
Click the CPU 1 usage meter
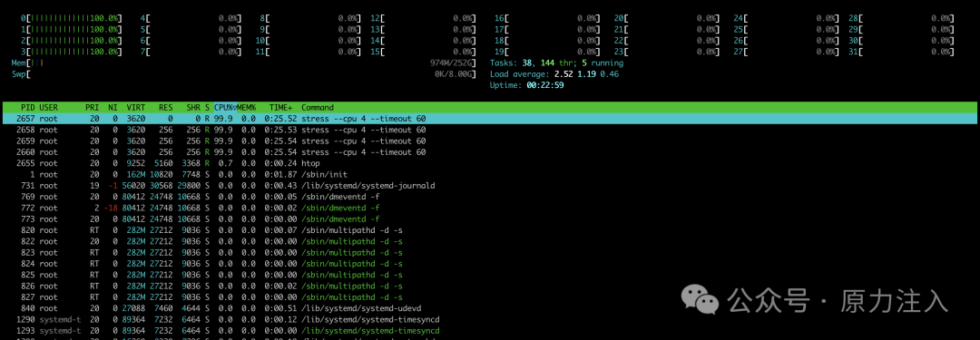[72, 29]
